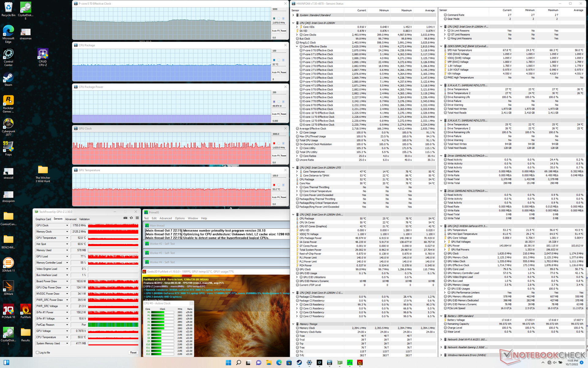Switch to HWiNFO in the taskbar
Viewport: 588px width, 368px height.
pyautogui.click(x=330, y=362)
